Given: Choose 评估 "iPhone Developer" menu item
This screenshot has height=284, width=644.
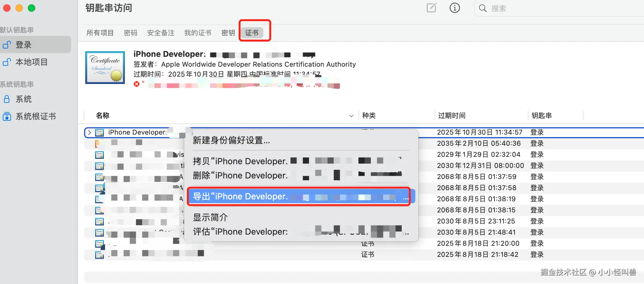Looking at the screenshot, I should (301, 232).
